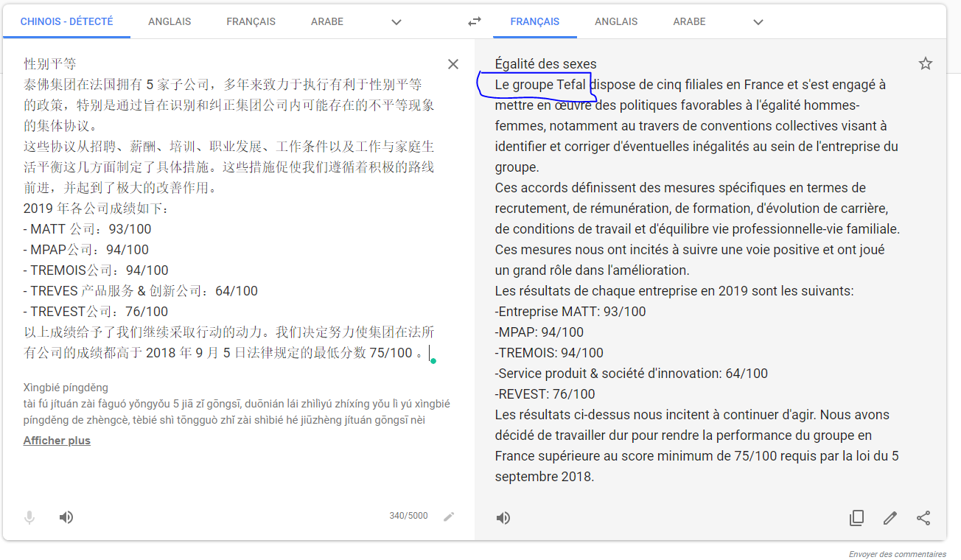The height and width of the screenshot is (560, 961).
Task: Open Envoyer des commentaires link
Action: 897,554
